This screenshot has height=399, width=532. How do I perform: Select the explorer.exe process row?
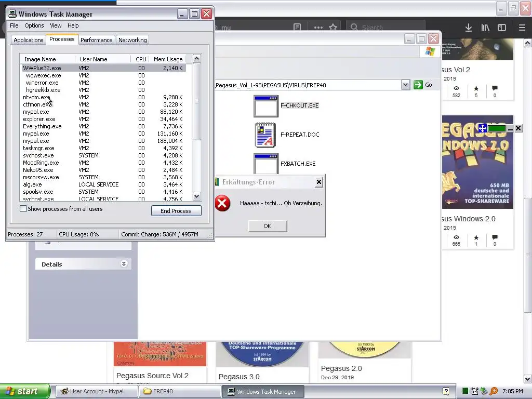[x=104, y=119]
